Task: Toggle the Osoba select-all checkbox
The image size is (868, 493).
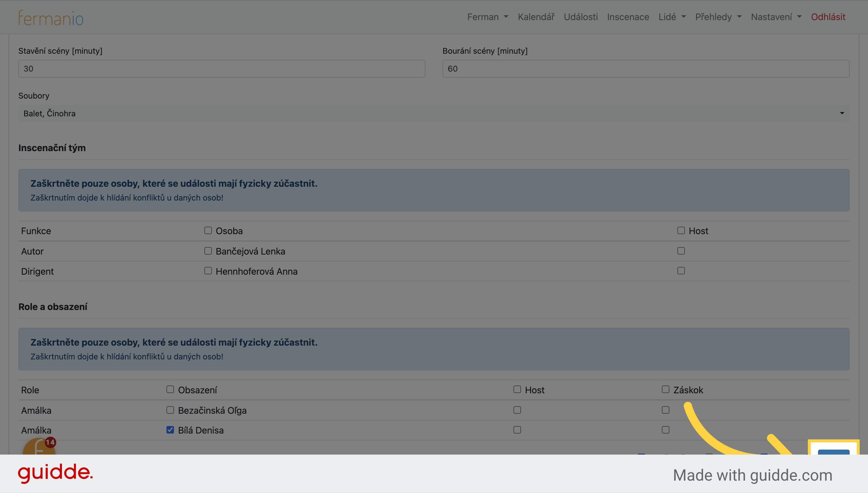Action: [208, 231]
